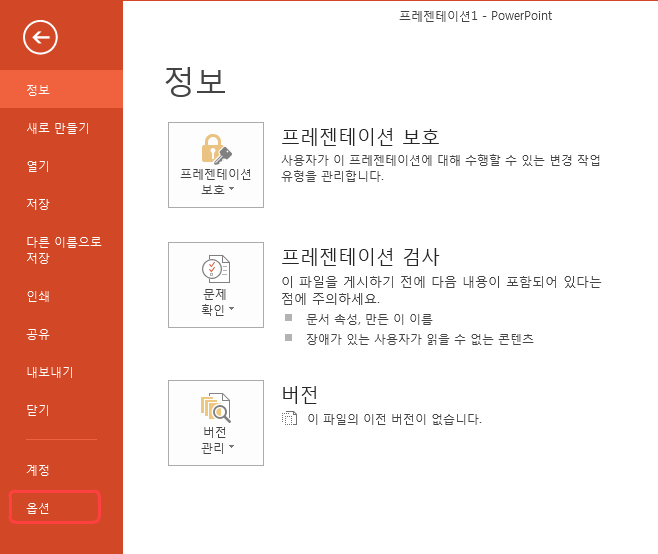Expand the 문제 확인 dropdown arrow
The image size is (658, 554).
pos(231,308)
